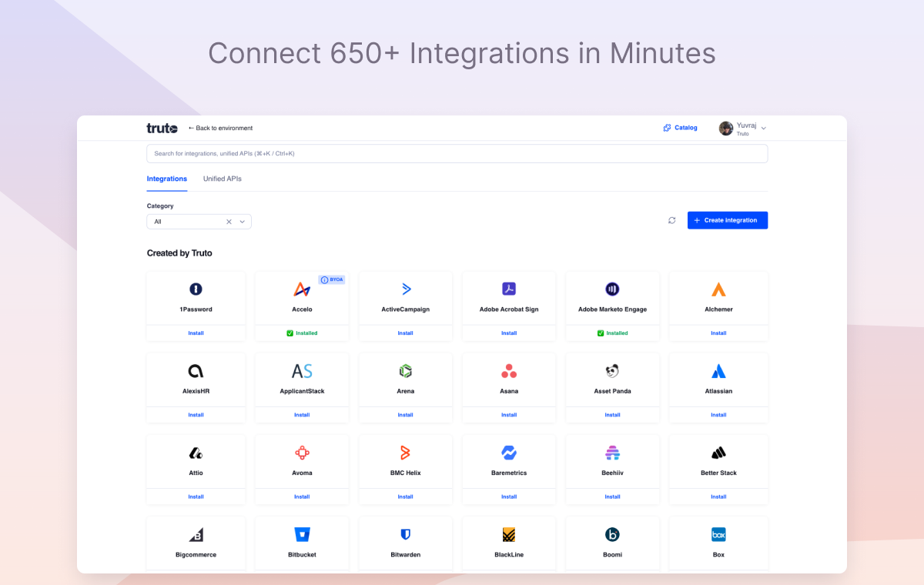The height and width of the screenshot is (585, 924).
Task: Install the Atlassian integration
Action: (718, 415)
